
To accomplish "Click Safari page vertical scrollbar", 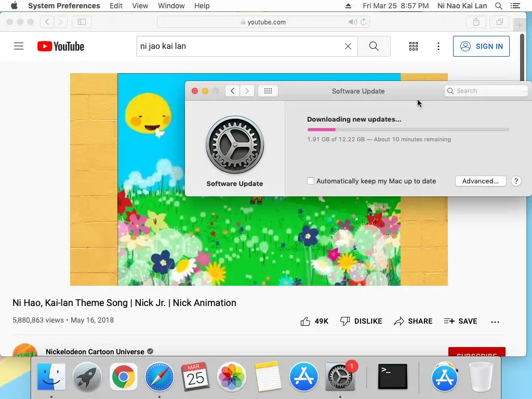I will [522, 58].
